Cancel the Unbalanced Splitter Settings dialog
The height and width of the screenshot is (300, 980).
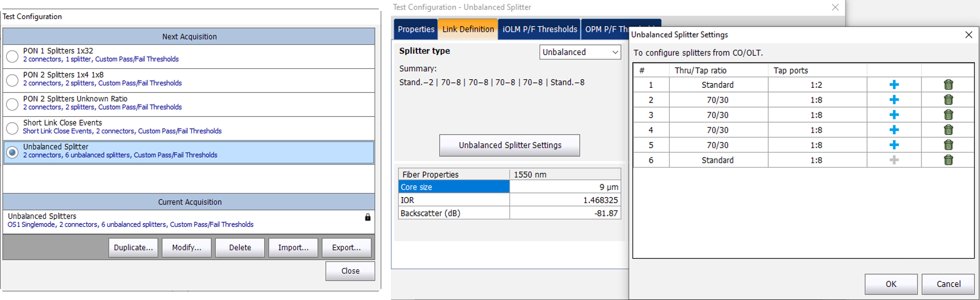948,284
